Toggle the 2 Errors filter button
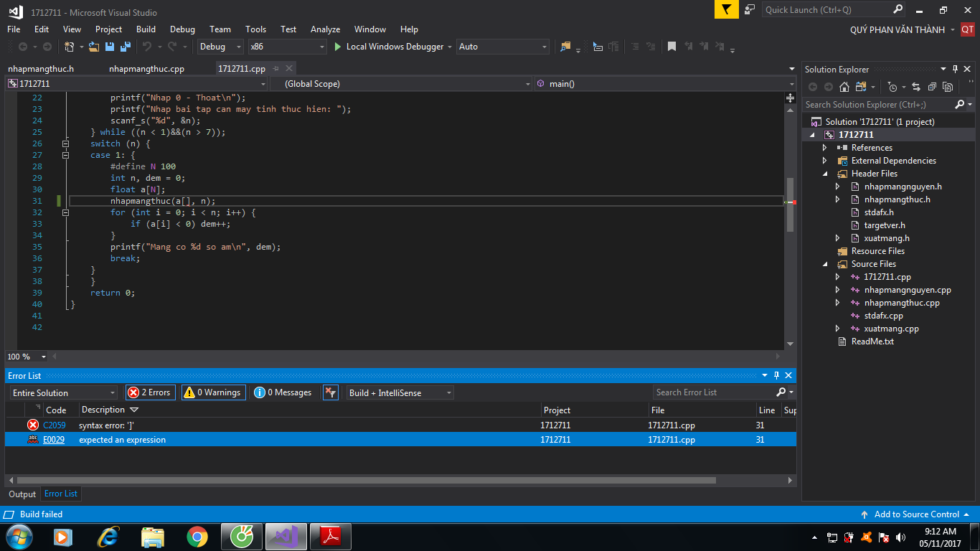 pos(150,392)
